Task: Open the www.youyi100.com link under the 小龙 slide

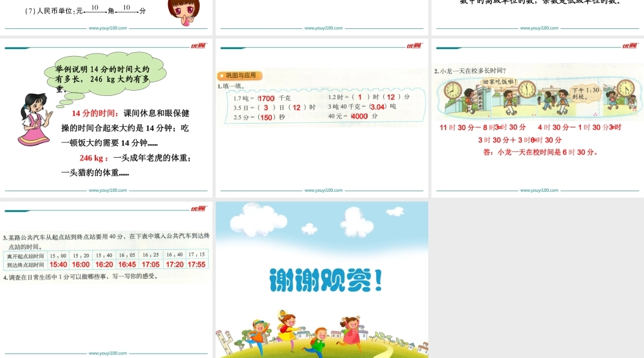Action: [x=539, y=191]
